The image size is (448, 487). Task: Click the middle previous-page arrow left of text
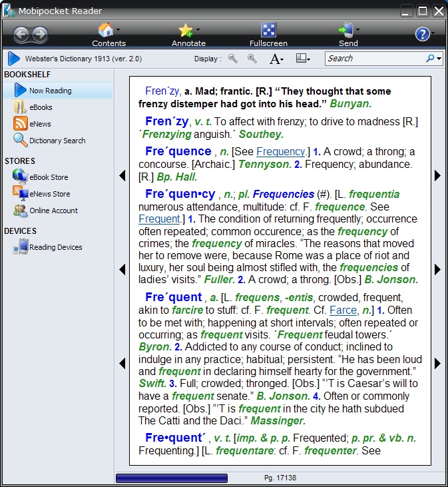122,270
